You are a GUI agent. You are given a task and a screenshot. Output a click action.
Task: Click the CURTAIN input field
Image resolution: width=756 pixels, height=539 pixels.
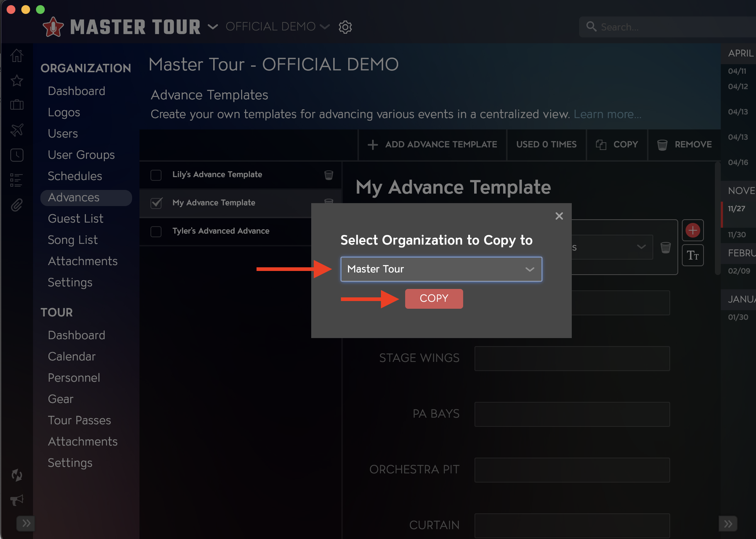572,526
